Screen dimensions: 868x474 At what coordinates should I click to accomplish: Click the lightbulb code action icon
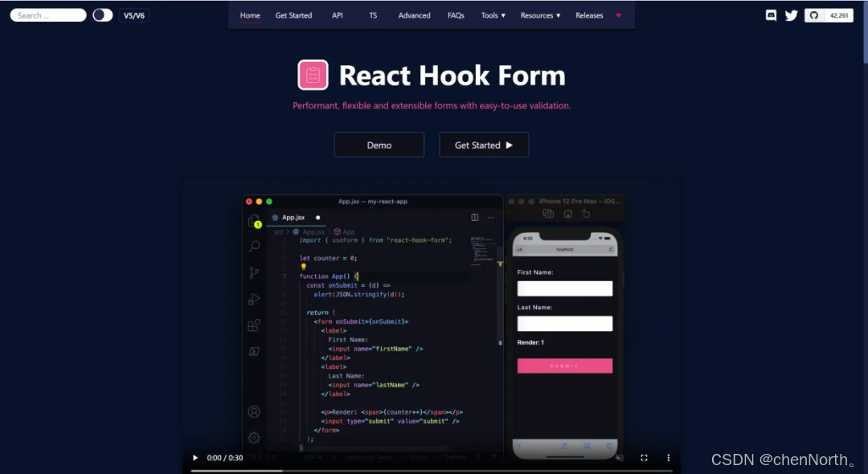click(303, 267)
